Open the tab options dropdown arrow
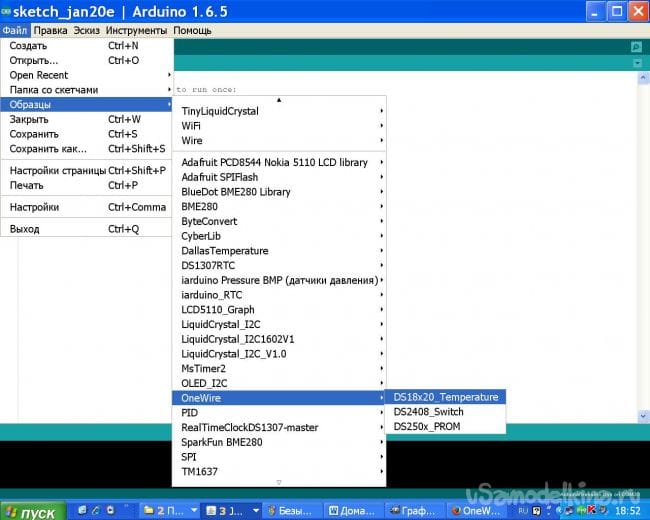Screen dimensions: 650x520 point(636,63)
